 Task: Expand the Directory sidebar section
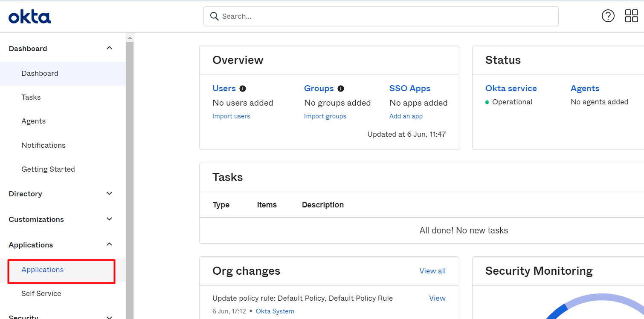(109, 193)
